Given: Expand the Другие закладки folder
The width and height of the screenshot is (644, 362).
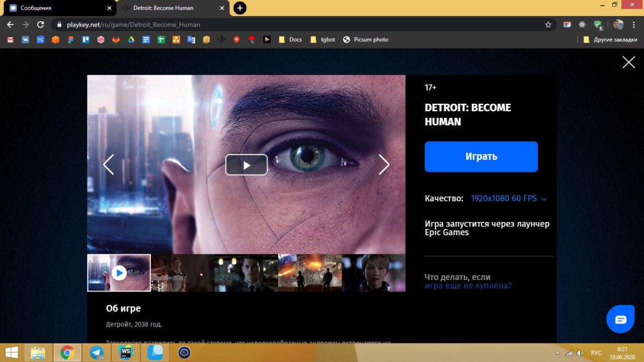Looking at the screenshot, I should [x=610, y=39].
